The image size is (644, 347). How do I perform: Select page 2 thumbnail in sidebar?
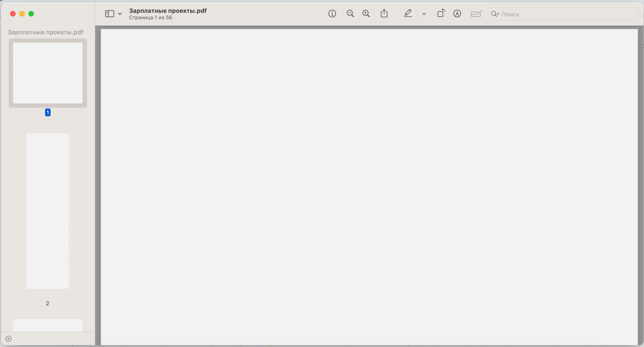pos(48,211)
